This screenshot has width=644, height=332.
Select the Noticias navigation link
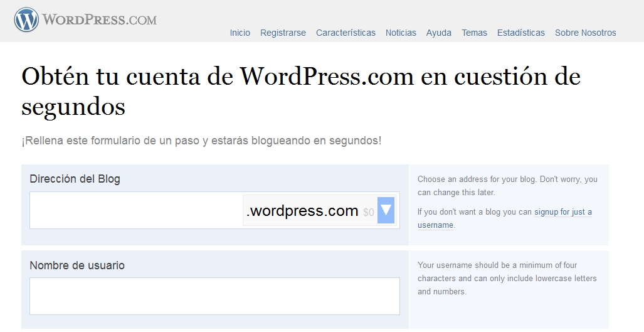(401, 33)
